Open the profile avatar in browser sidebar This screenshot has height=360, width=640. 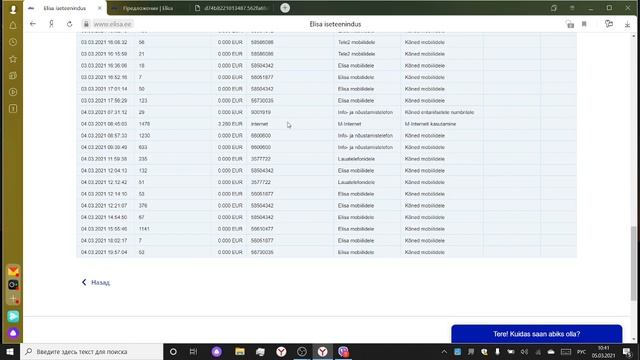click(13, 9)
